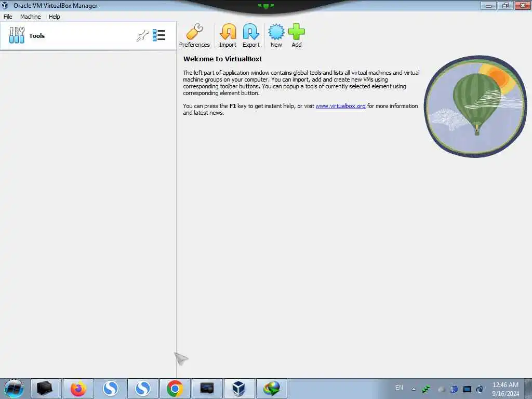Open the Help menu
532x399 pixels.
click(54, 17)
